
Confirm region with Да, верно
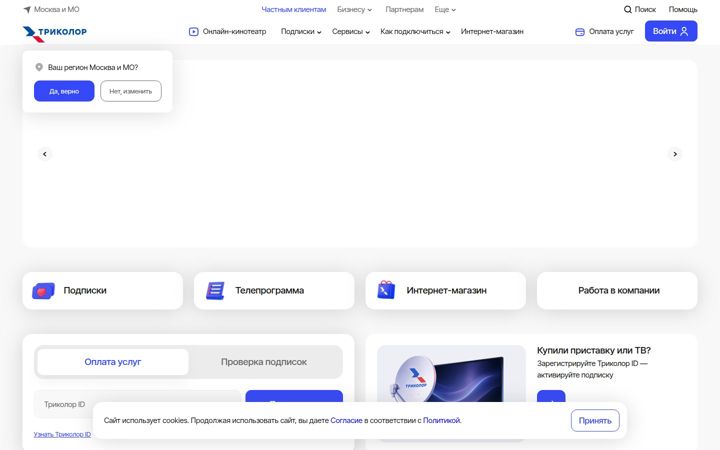(x=64, y=91)
